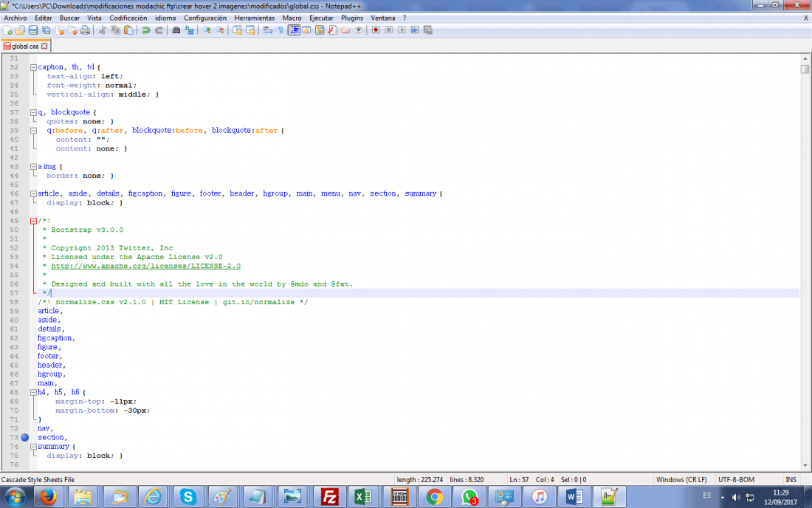The height and width of the screenshot is (508, 812).
Task: Collapse the Bootstrap comment fold on line 49
Action: coord(33,221)
